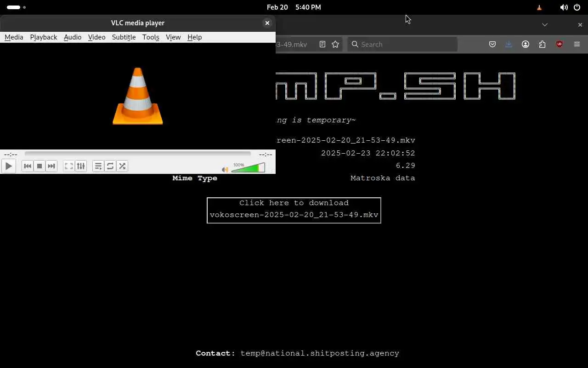This screenshot has width=588, height=368.
Task: Mute VLC audio via speaker icon
Action: [x=225, y=169]
